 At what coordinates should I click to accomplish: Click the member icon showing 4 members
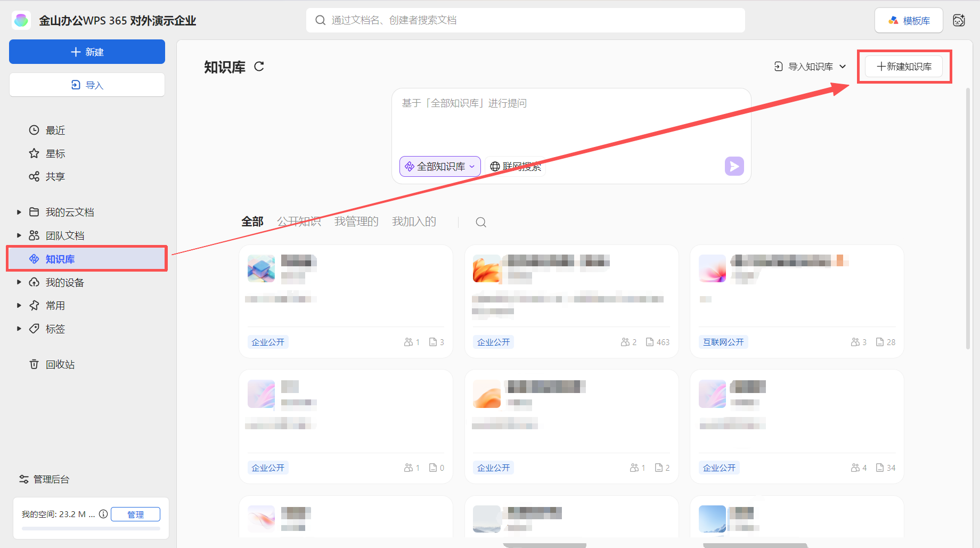[855, 468]
